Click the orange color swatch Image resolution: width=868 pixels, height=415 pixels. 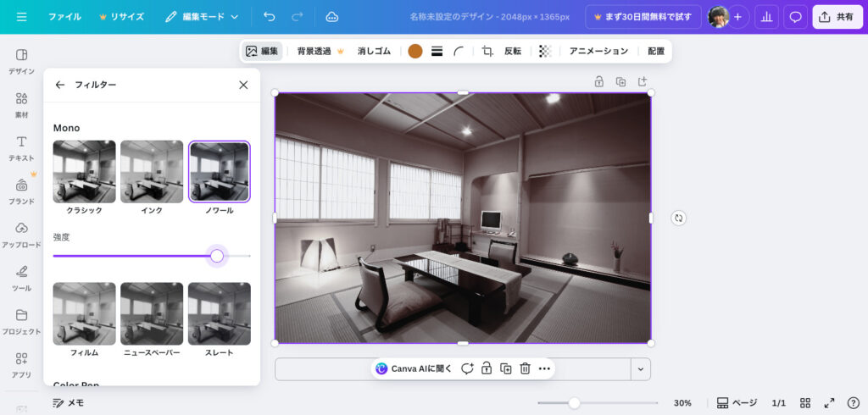click(x=415, y=51)
